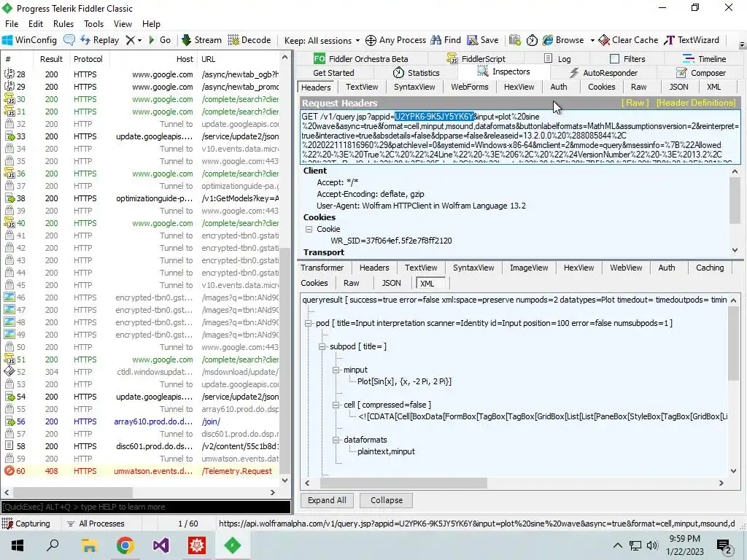Click All Processes filter in status bar

click(x=96, y=524)
